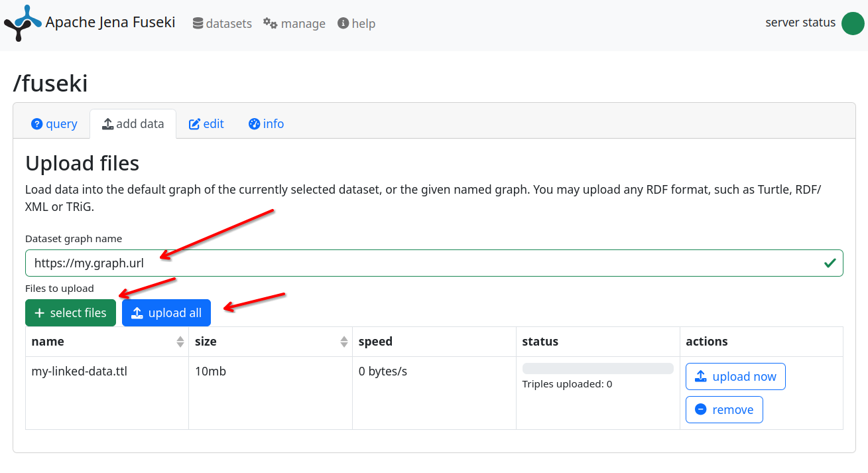Viewport: 868px width, 473px height.
Task: Click the pencil icon on edit tab
Action: (194, 124)
